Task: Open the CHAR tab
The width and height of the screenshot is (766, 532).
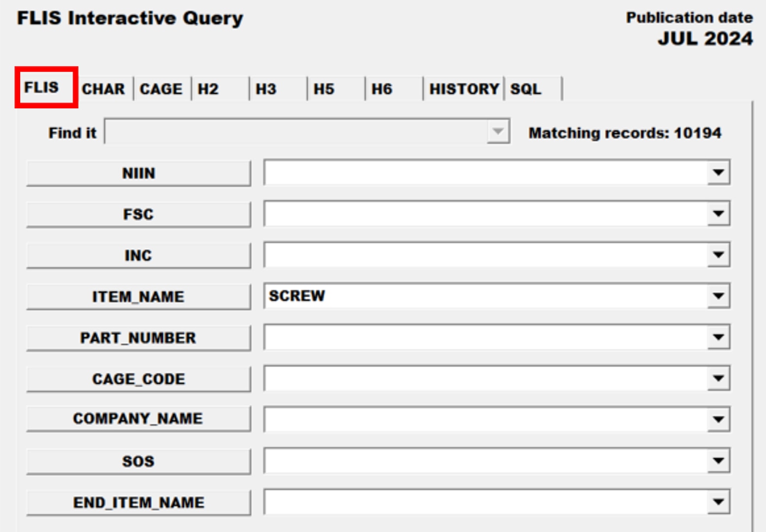Action: tap(104, 89)
